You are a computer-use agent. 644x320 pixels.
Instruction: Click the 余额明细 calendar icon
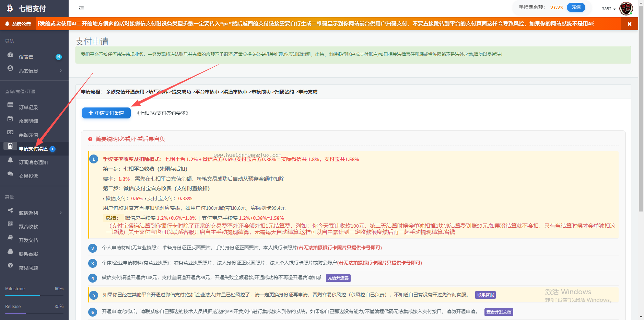[x=10, y=119]
